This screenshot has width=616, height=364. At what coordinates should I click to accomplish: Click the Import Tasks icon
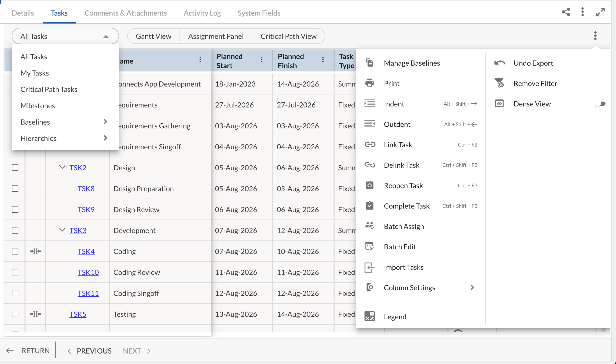[370, 267]
